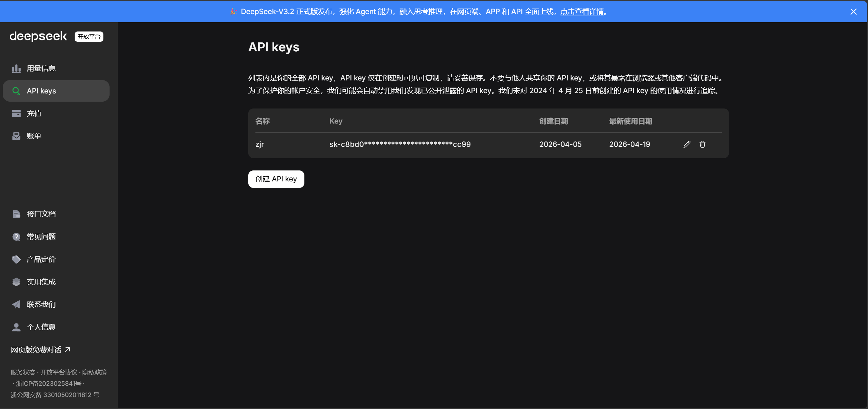This screenshot has width=868, height=409.
Task: Open 网页版免费对话 external link
Action: 40,350
